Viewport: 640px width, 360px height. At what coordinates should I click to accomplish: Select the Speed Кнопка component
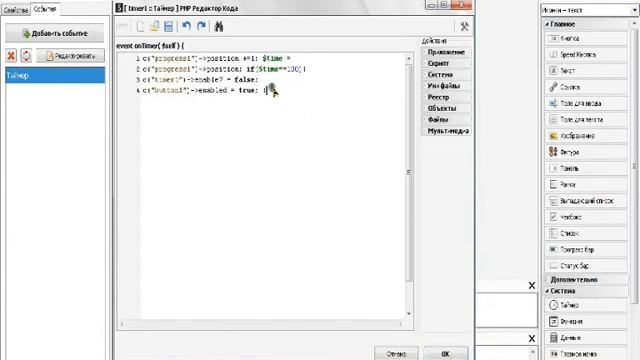coord(586,54)
